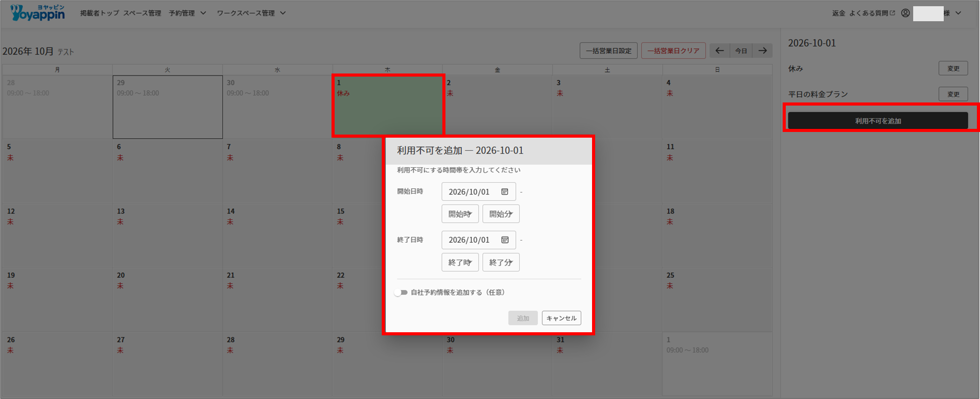The height and width of the screenshot is (399, 980).
Task: Open the 開始時 hour dropdown
Action: click(x=460, y=214)
